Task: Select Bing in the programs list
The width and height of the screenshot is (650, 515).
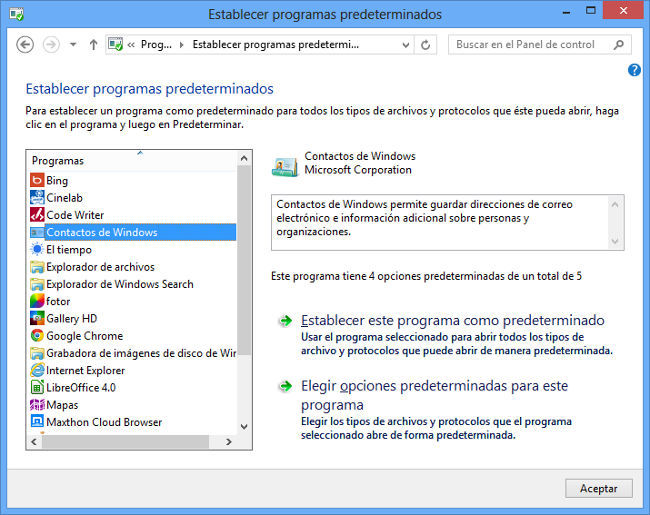Action: pos(57,181)
